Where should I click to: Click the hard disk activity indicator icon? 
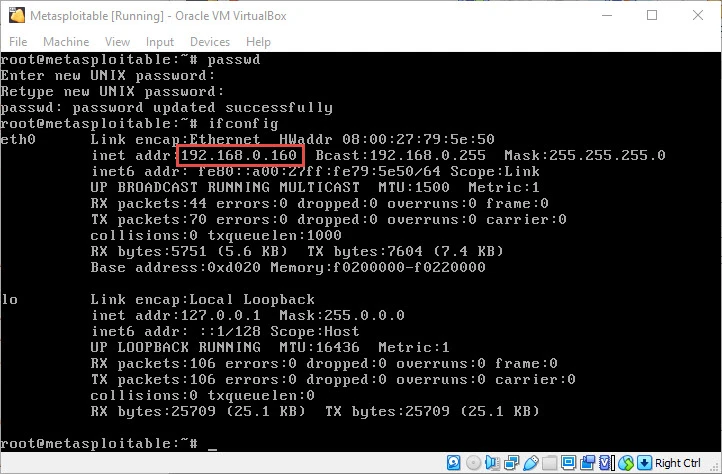454,462
